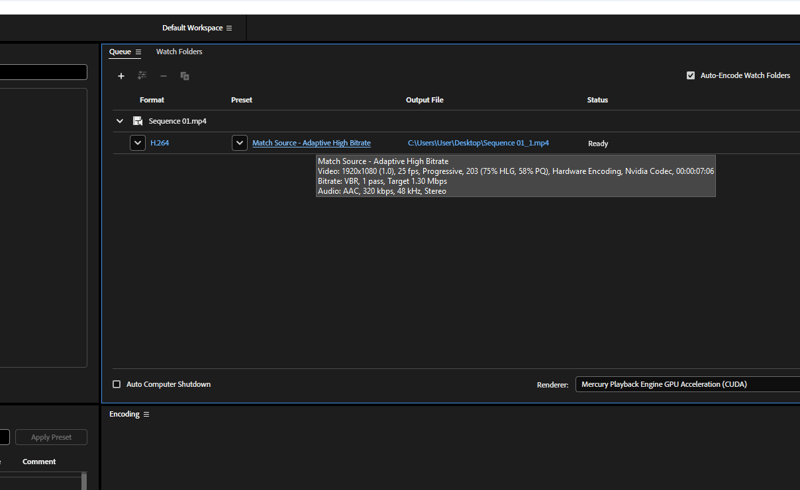Click the Status column header
Viewport: 800px width, 490px height.
pyautogui.click(x=597, y=100)
